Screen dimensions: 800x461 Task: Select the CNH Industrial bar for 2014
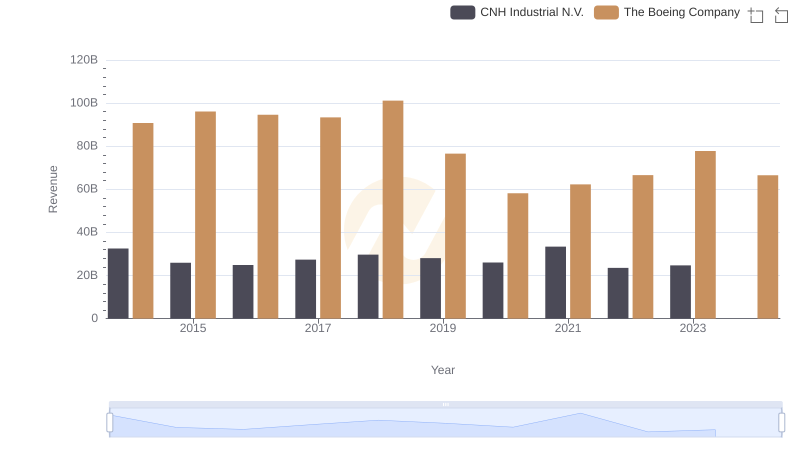pyautogui.click(x=118, y=284)
